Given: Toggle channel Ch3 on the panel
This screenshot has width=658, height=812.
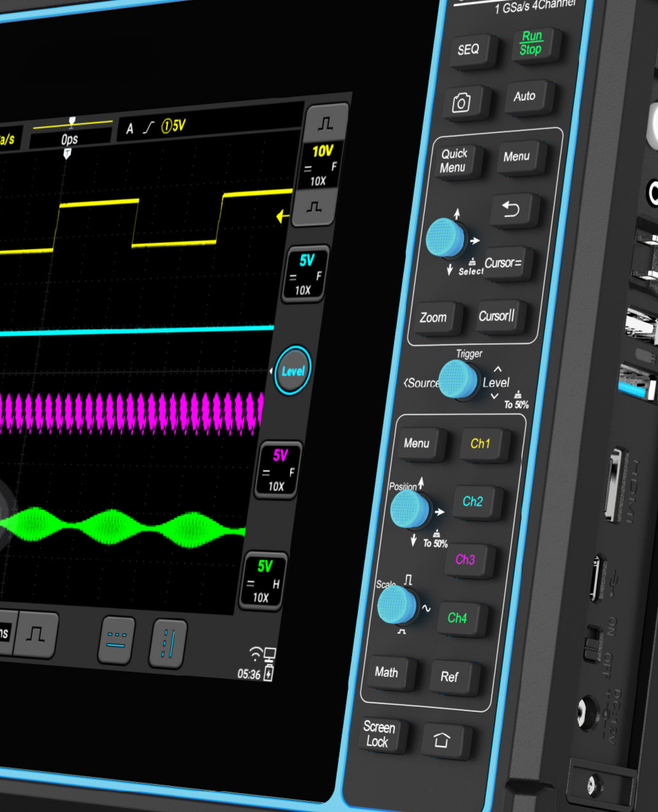Looking at the screenshot, I should point(465,559).
